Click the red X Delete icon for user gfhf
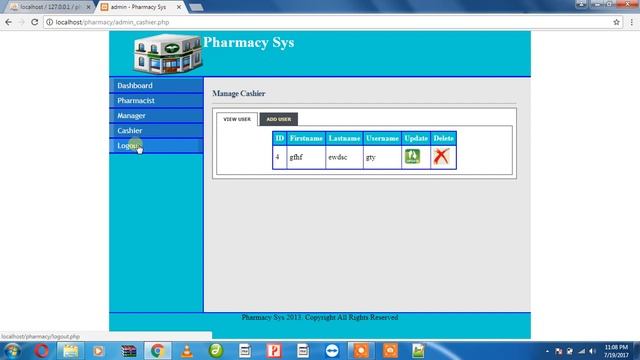The image size is (640, 360). 441,157
